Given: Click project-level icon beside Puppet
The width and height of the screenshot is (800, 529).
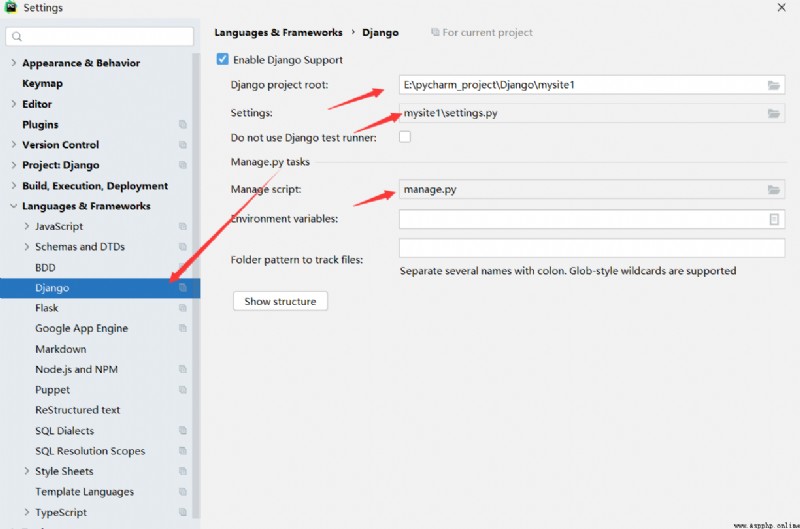Looking at the screenshot, I should pos(183,390).
